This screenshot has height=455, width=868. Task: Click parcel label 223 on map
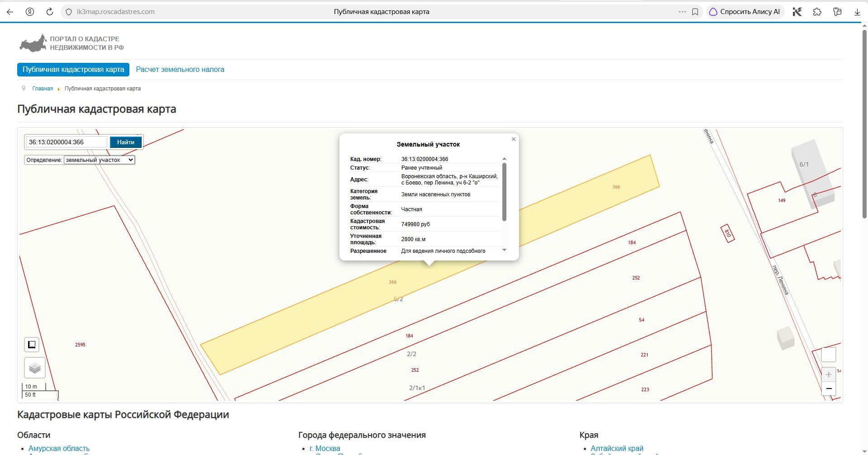(x=645, y=389)
